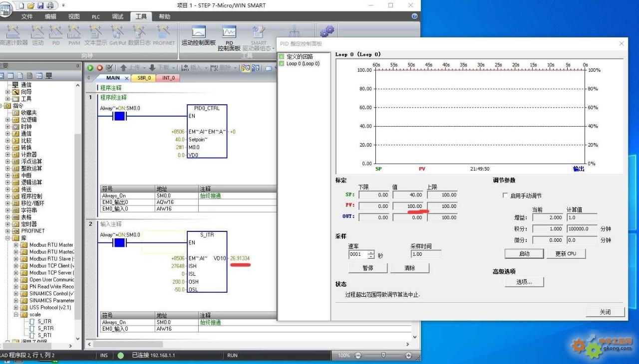Image resolution: width=639 pixels, height=364 pixels.
Task: Click the 选项... advanced options button
Action: pos(524,282)
